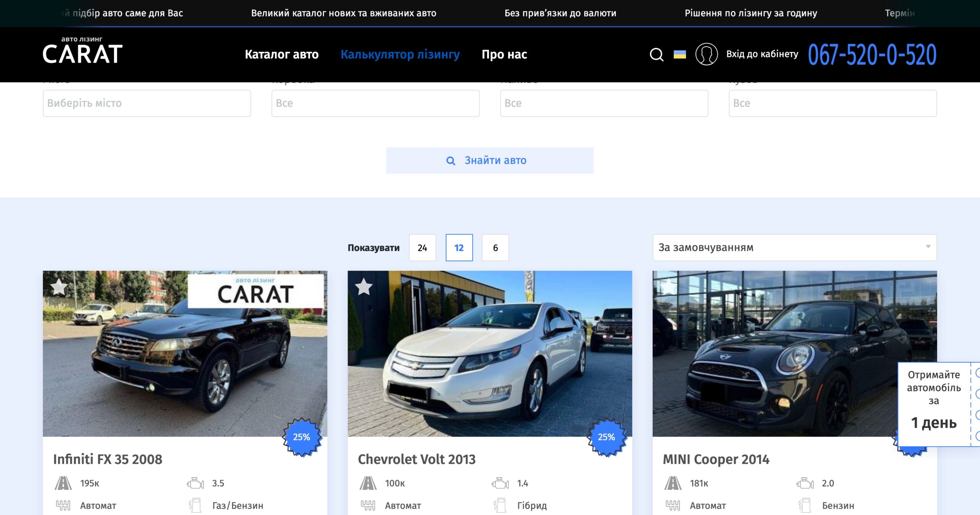Click '3.5' engine size on Infiniti
The width and height of the screenshot is (980, 515).
(218, 483)
